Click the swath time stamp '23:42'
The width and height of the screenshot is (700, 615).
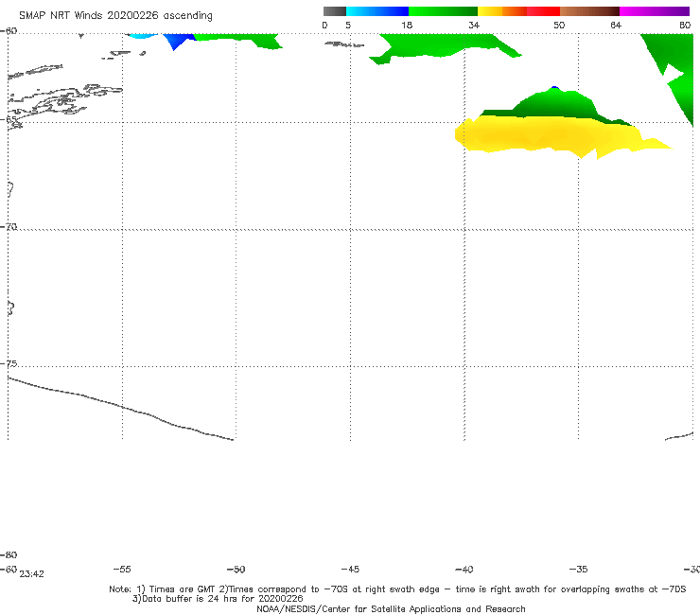click(32, 574)
